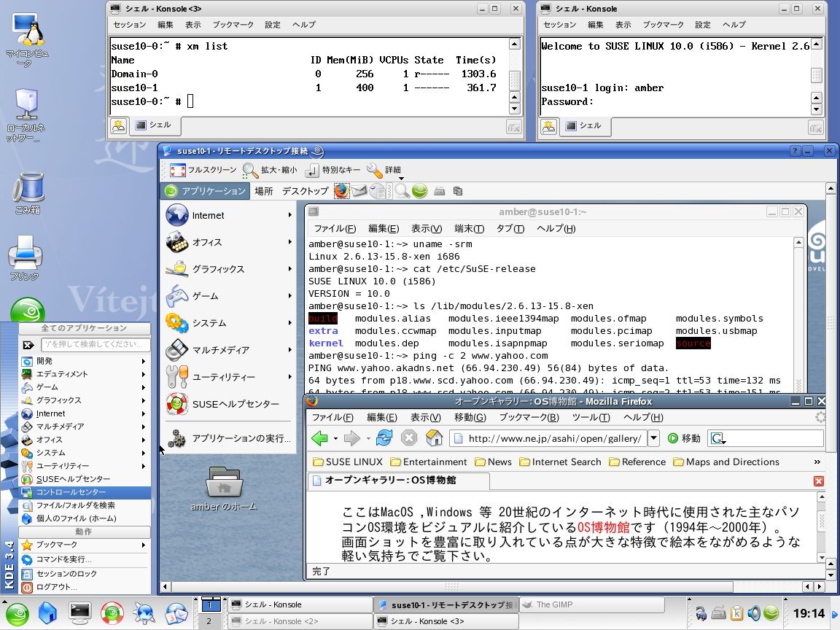Click new session icon in Konsole <3>
This screenshot has width=840, height=630.
118,126
